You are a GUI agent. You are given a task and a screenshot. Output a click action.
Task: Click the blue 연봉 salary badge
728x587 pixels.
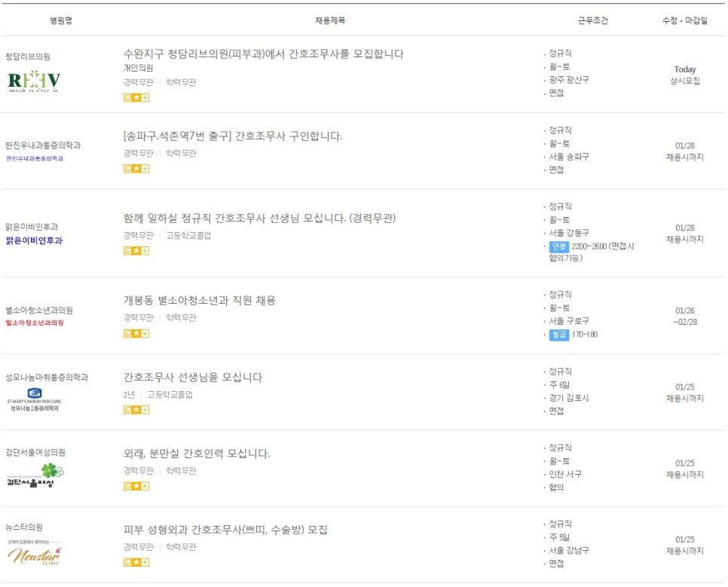tap(558, 246)
